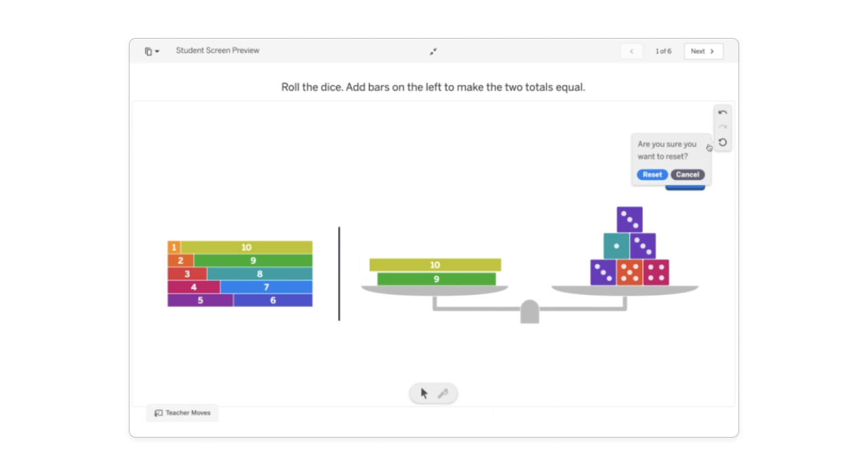Click the green 9 bar on the scale

pos(436,279)
